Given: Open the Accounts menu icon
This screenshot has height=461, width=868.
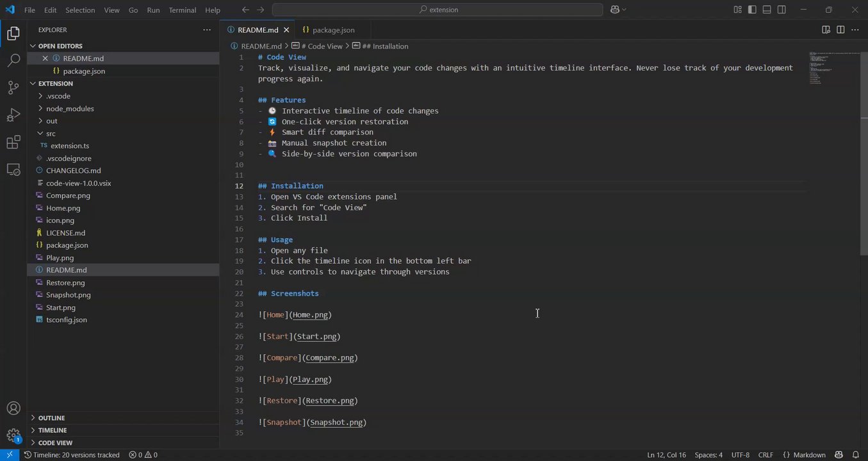Looking at the screenshot, I should click(x=13, y=408).
